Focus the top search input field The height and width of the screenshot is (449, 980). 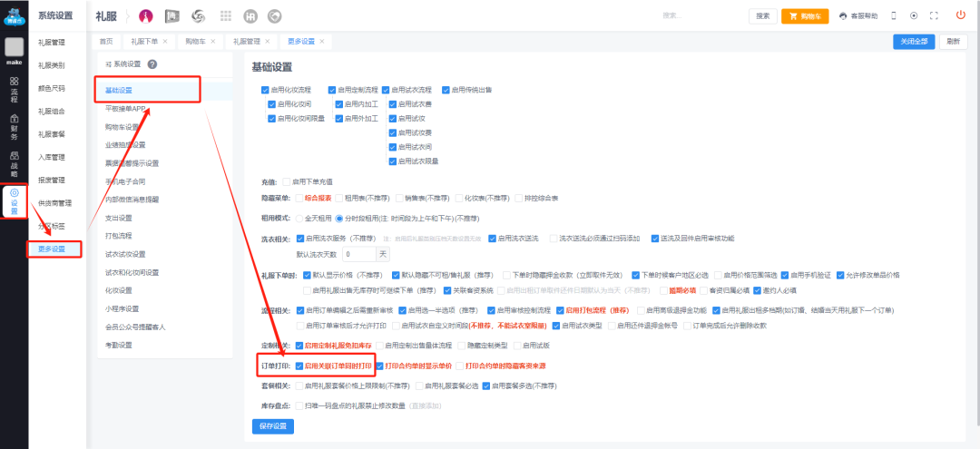coord(700,16)
